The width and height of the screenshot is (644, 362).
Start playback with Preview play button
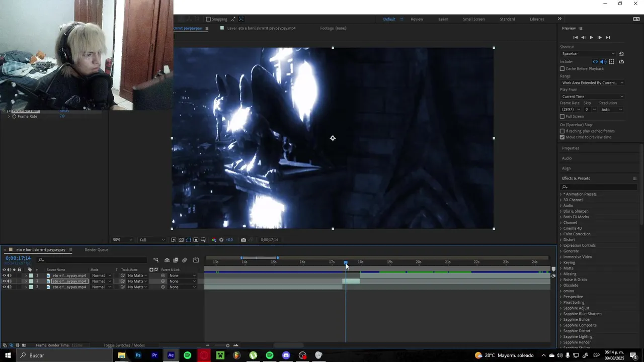pyautogui.click(x=591, y=37)
